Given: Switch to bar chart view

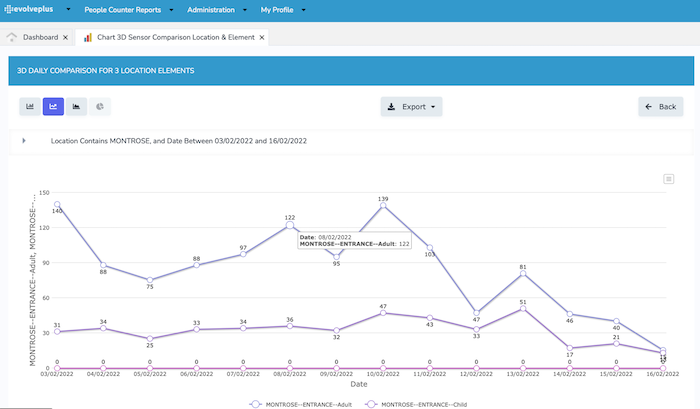Looking at the screenshot, I should [30, 106].
